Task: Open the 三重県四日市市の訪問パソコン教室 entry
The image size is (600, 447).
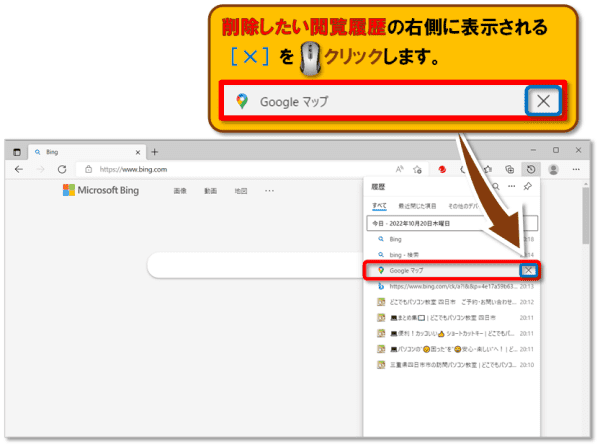Action: click(x=452, y=365)
